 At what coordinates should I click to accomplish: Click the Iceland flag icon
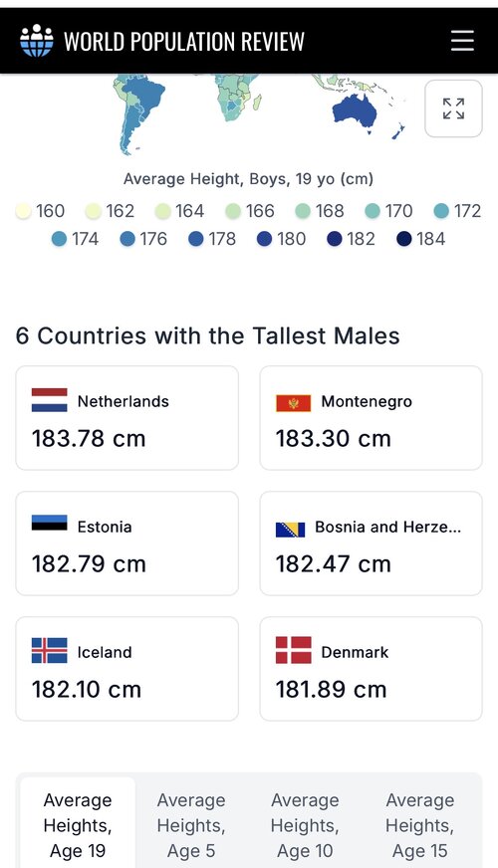click(x=49, y=650)
